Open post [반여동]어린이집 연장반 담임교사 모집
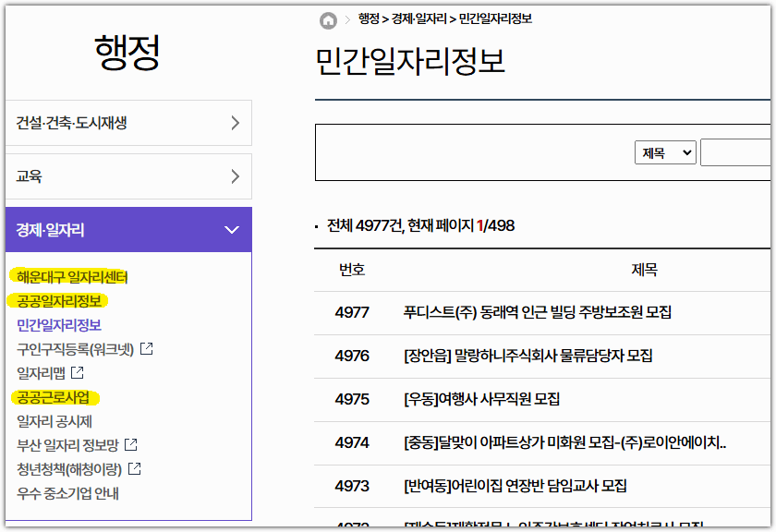Image resolution: width=776 pixels, height=532 pixels. click(x=515, y=486)
